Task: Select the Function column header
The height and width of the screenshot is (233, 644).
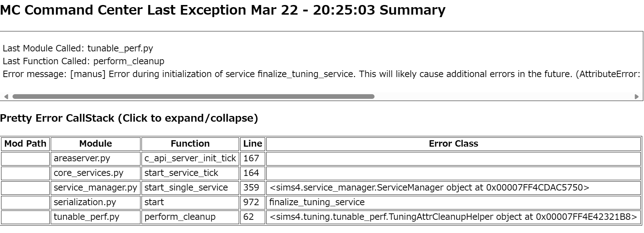Action: [x=190, y=144]
